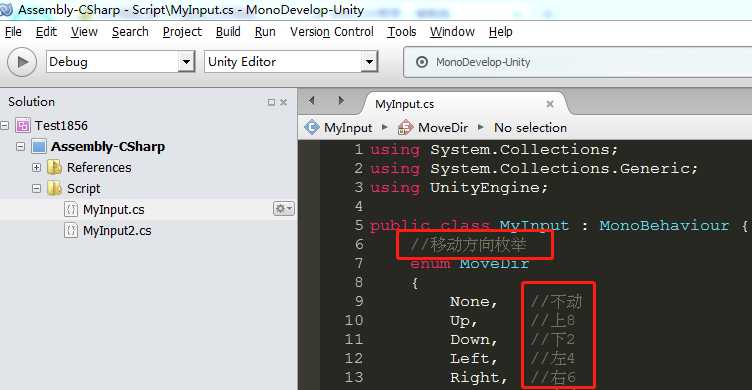Screen dimensions: 752x390
Task: Select the 'References' folder label
Action: point(99,167)
